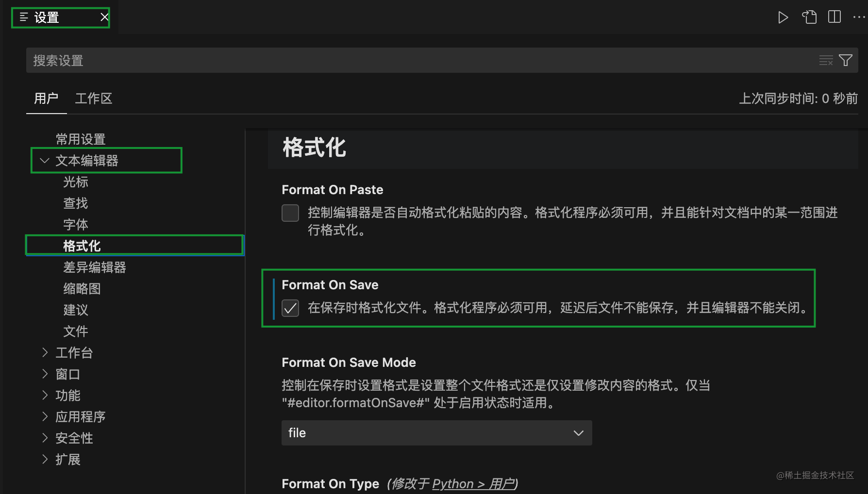This screenshot has width=868, height=494.
Task: Open settings filter funnel icon
Action: point(846,60)
